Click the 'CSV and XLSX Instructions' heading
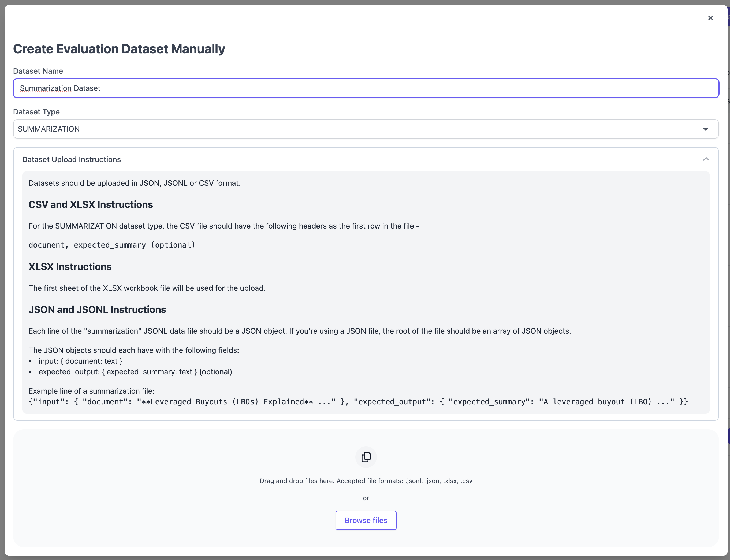Image resolution: width=730 pixels, height=560 pixels. (x=91, y=205)
